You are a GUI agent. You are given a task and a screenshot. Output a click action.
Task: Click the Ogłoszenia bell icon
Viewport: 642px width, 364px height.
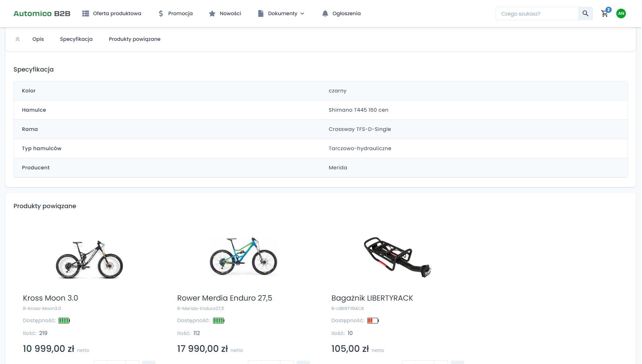coord(325,13)
